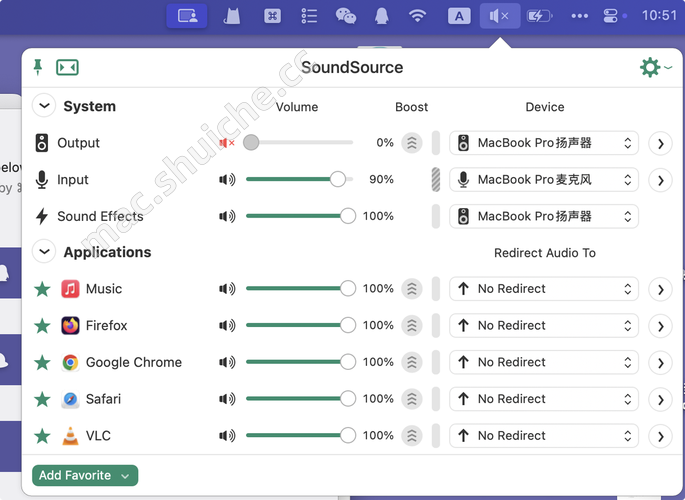Open Safari's redirect audio dropdown
Viewport: 685px width, 500px height.
(544, 399)
